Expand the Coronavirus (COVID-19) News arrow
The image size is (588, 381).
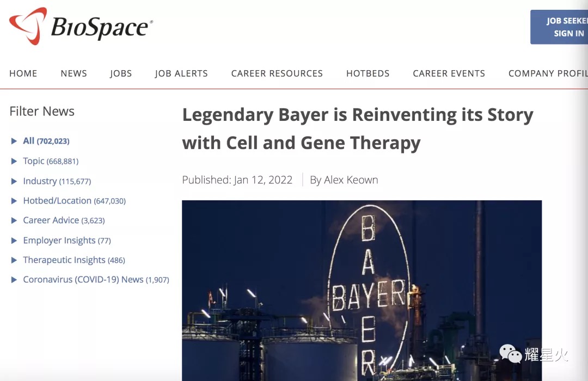(14, 280)
